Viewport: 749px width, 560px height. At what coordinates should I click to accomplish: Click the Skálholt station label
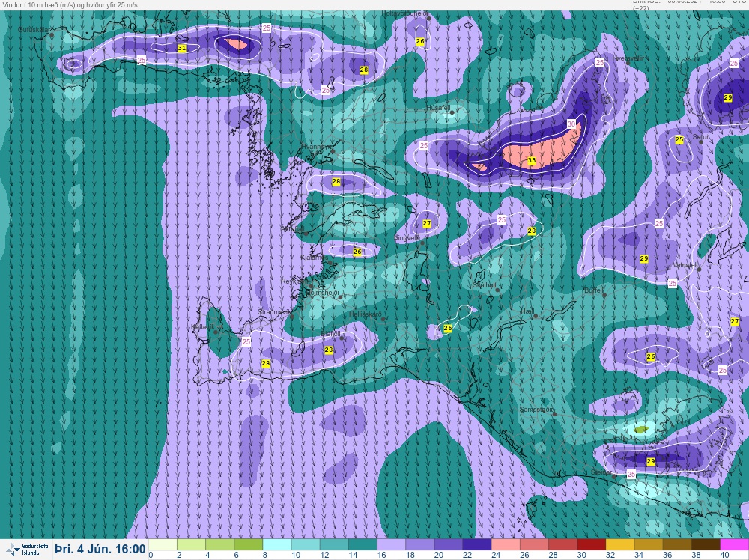click(485, 285)
